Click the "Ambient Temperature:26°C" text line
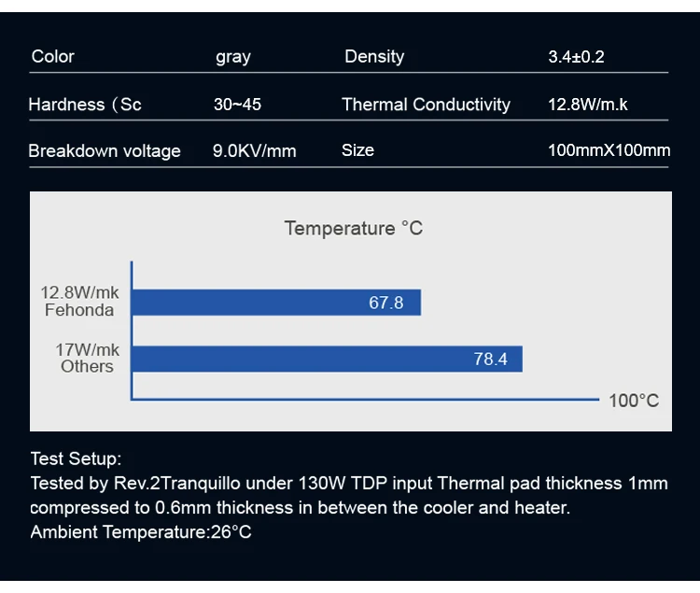Viewport: 700px width, 593px height. pyautogui.click(x=141, y=532)
